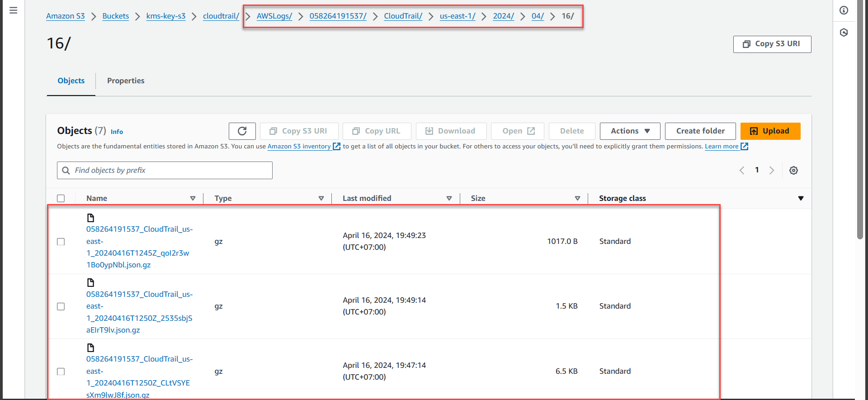Click the info panel icon at top right
The height and width of the screenshot is (400, 868).
(x=844, y=10)
